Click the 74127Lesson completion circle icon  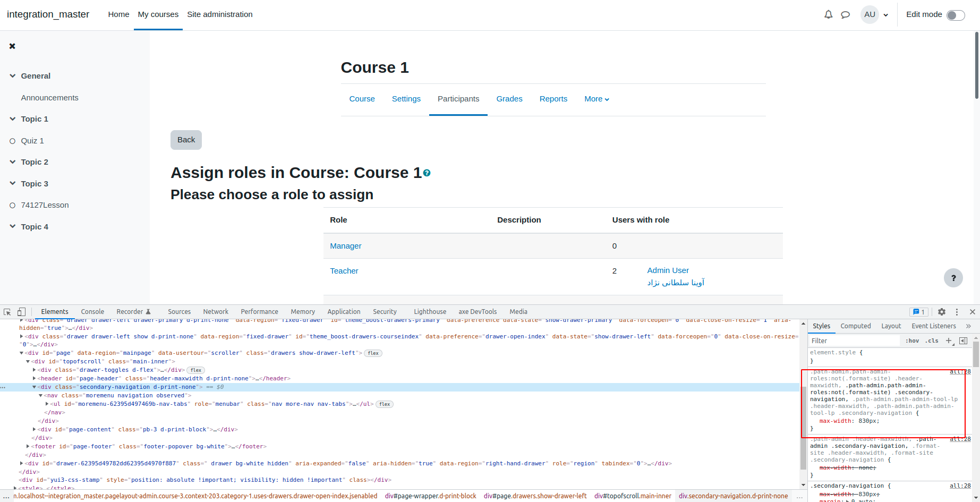(x=13, y=206)
